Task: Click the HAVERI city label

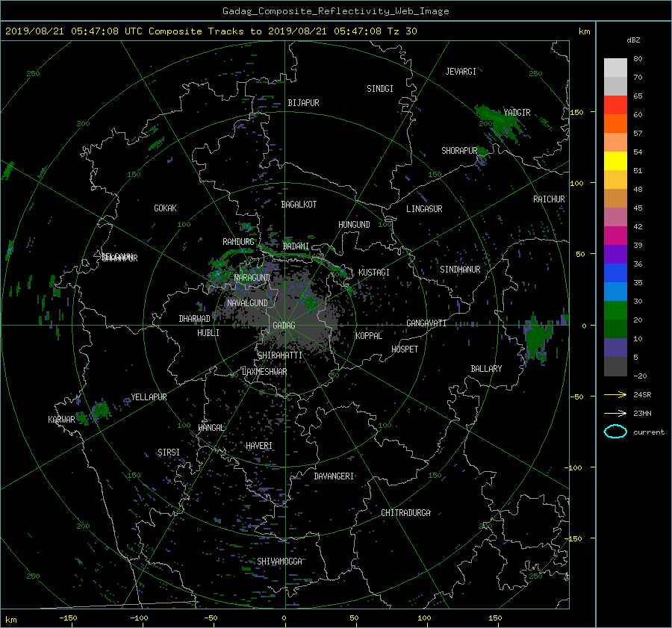Action: pos(259,446)
